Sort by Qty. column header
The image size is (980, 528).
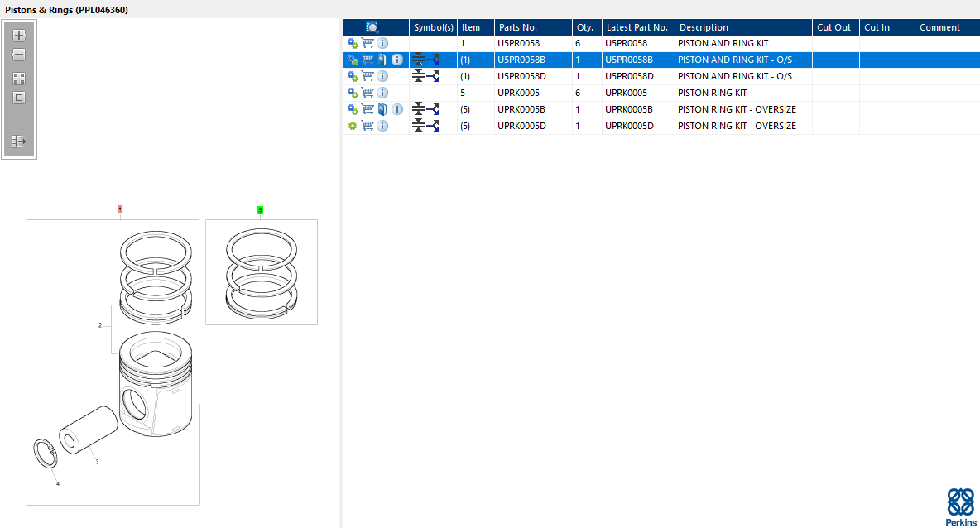tap(587, 27)
